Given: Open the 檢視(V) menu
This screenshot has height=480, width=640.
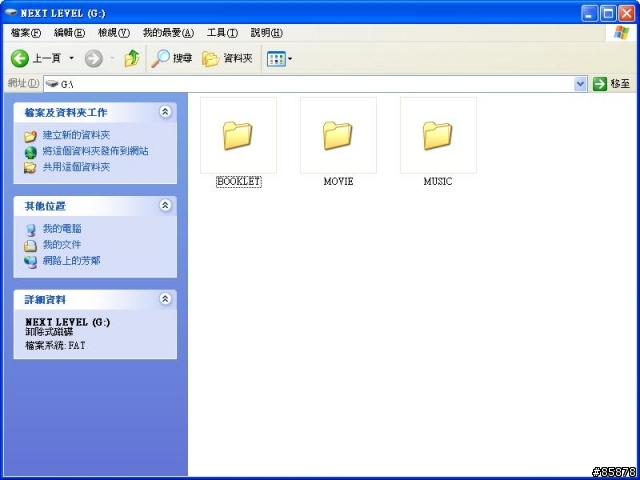Looking at the screenshot, I should [x=114, y=33].
